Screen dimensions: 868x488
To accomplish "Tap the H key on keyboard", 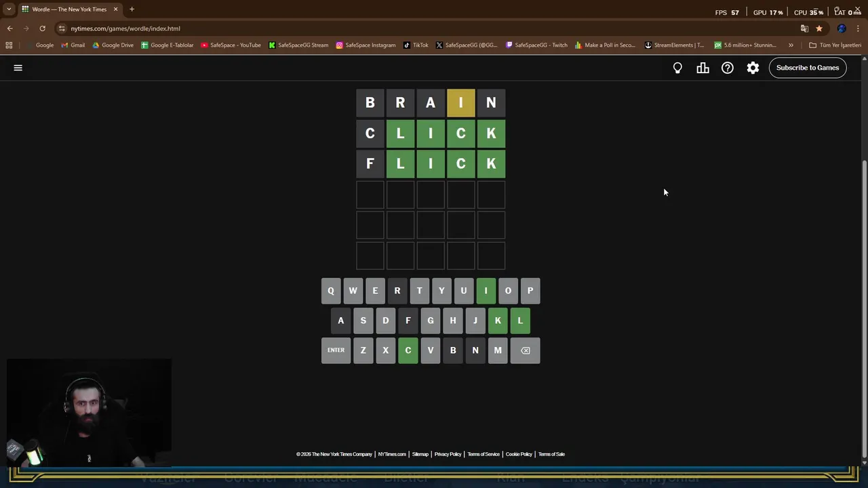I will [x=452, y=321].
